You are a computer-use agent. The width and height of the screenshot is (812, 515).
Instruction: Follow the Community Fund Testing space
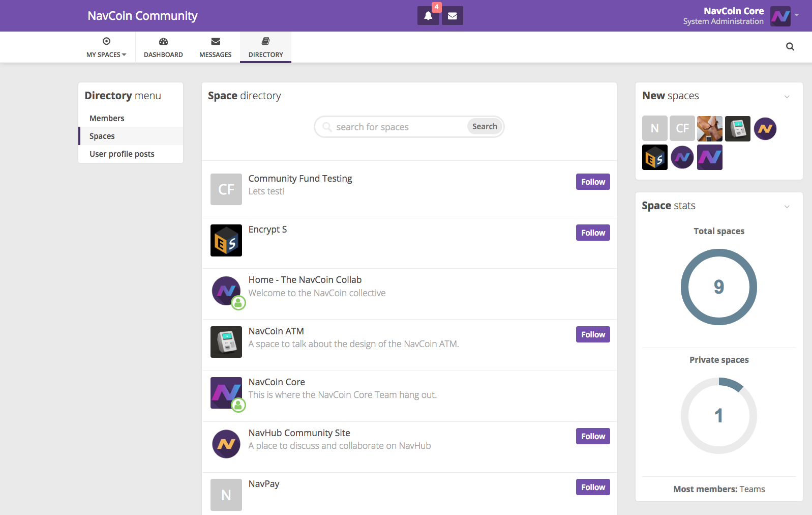(x=593, y=182)
